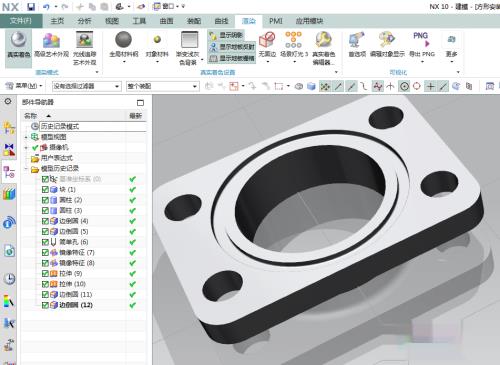Uncheck the 块 (1) feature checkbox
Screen dimensions: 500x365
click(45, 189)
